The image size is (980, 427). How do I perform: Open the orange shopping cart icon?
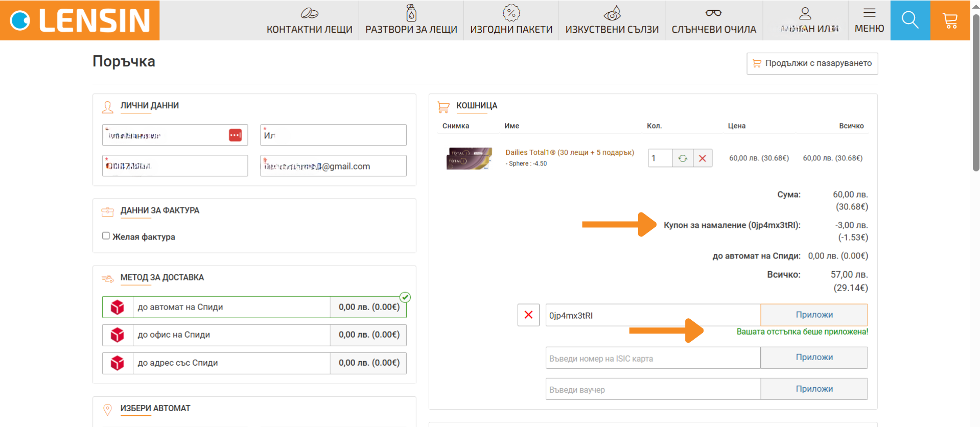[950, 20]
